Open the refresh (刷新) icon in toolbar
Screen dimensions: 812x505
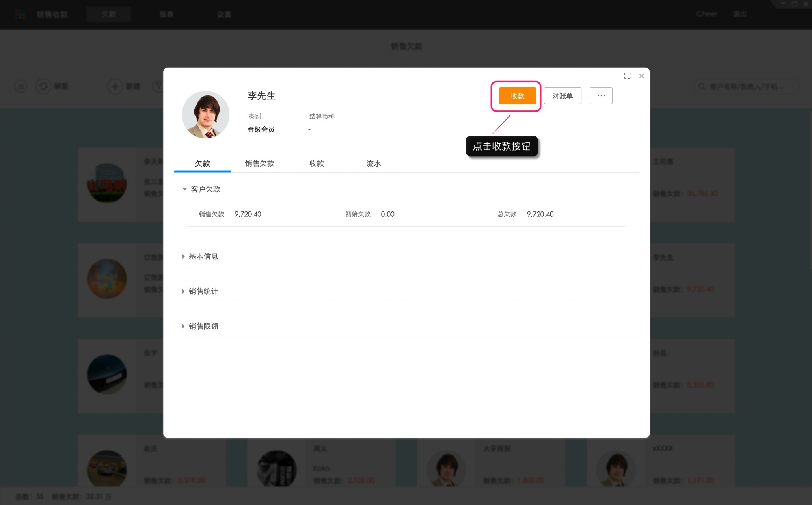(x=43, y=86)
